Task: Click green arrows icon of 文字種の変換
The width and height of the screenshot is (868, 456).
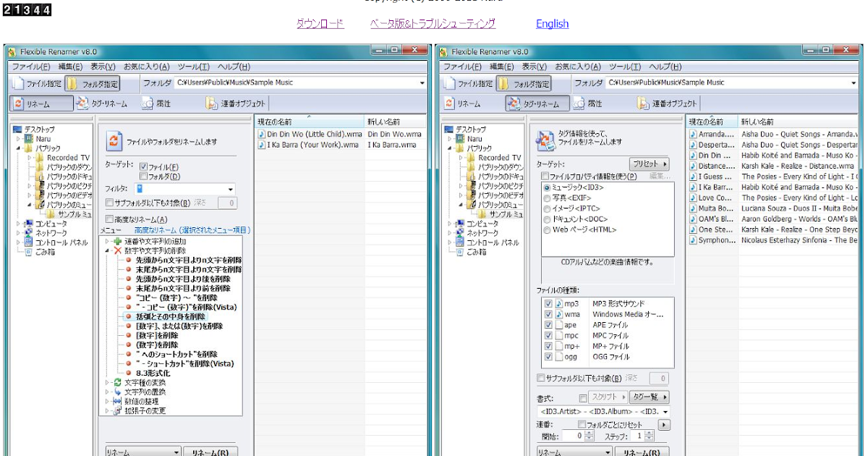Action: 118,382
